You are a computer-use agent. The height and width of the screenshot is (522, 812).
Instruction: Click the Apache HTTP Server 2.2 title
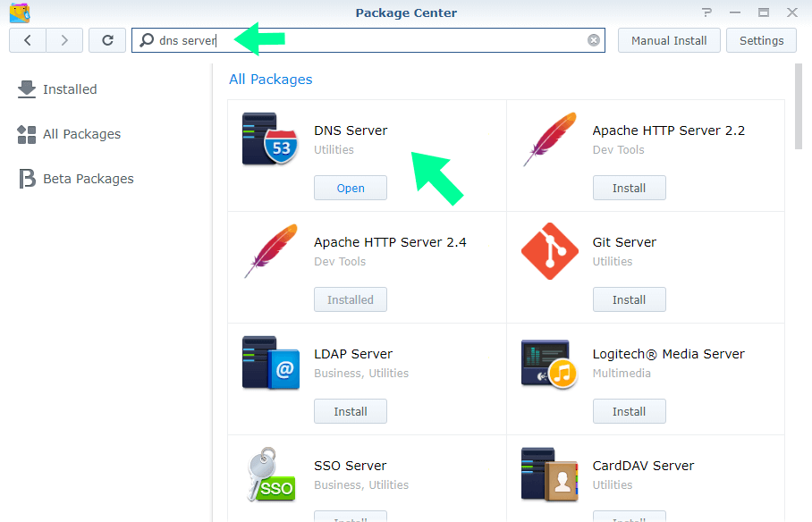[x=669, y=130]
